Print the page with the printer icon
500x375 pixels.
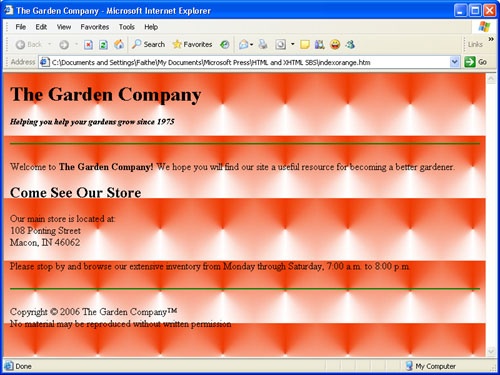[263, 44]
